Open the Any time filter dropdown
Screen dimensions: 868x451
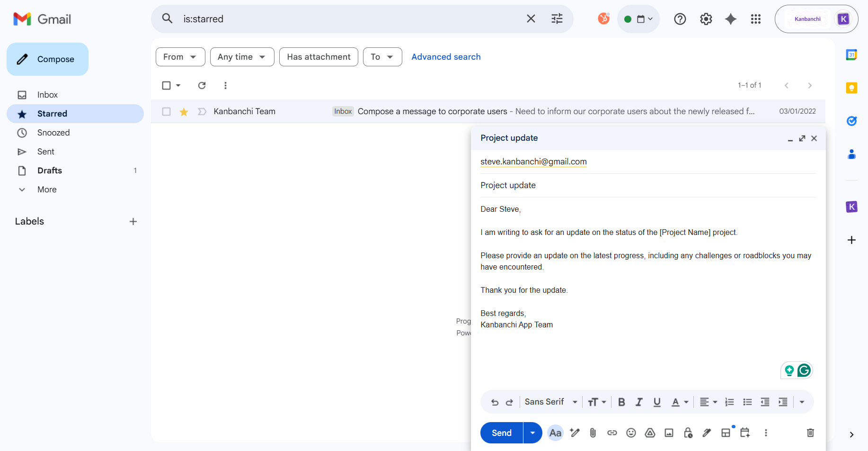coord(242,56)
